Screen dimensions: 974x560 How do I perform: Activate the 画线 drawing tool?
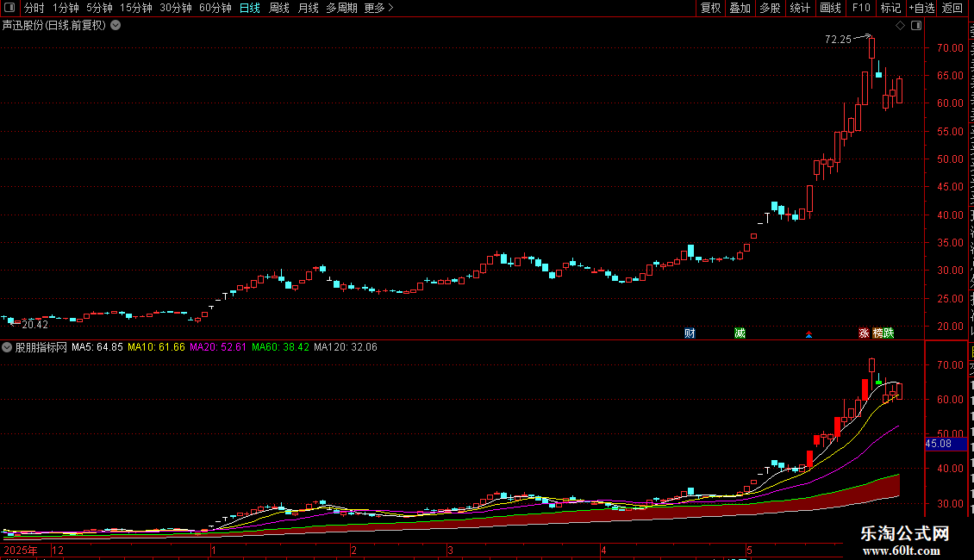(830, 8)
